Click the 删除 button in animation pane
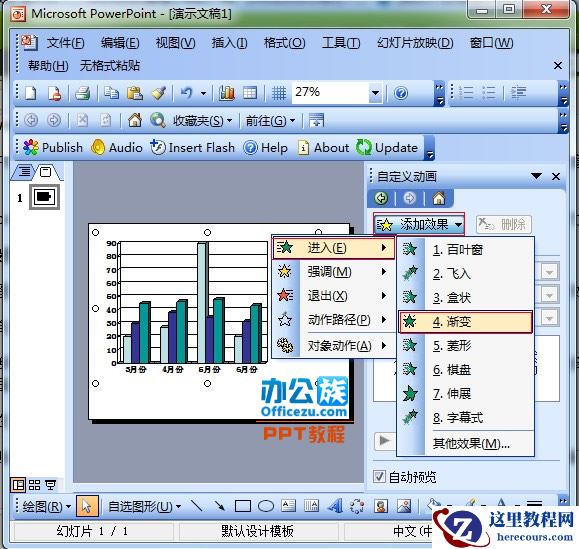 504,224
